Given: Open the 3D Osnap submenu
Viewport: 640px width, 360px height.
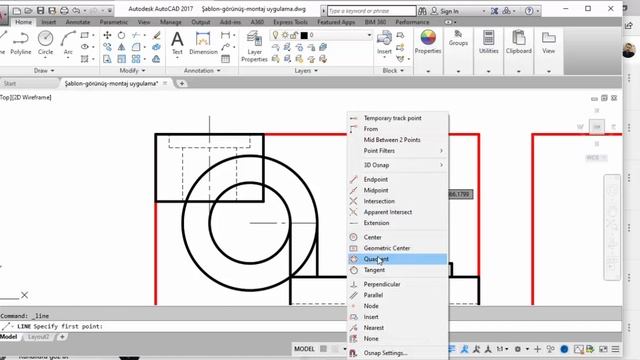Looking at the screenshot, I should coord(398,165).
